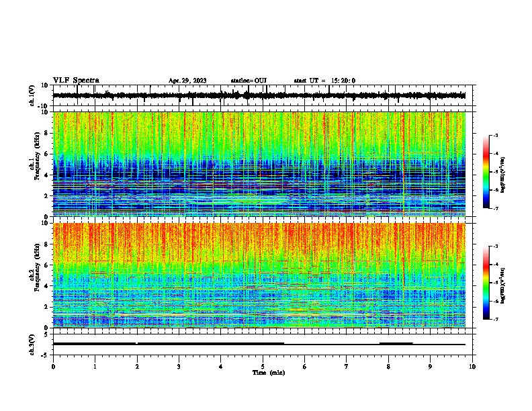Click the "-3" tick on ch.1 color bar

tap(496, 135)
